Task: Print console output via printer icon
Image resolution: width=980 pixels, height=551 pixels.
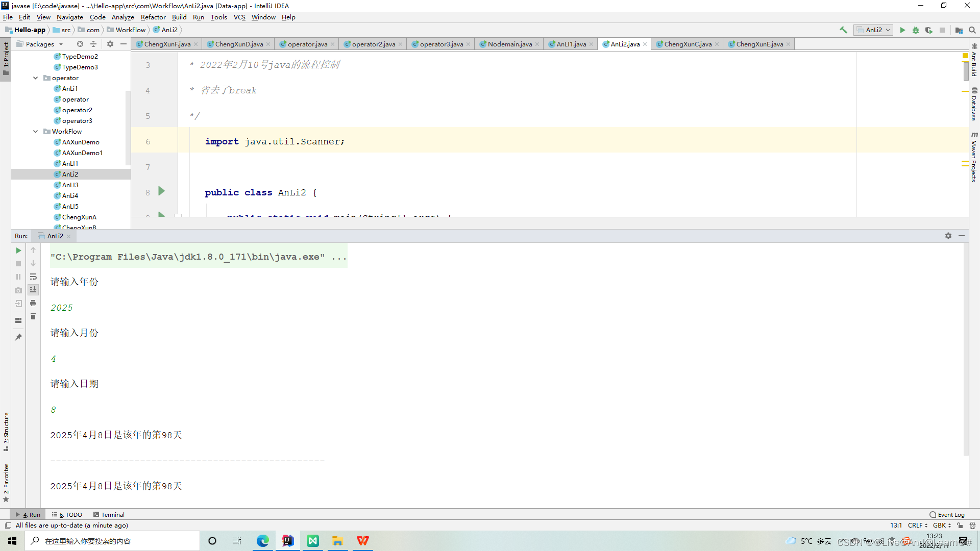Action: pos(33,303)
